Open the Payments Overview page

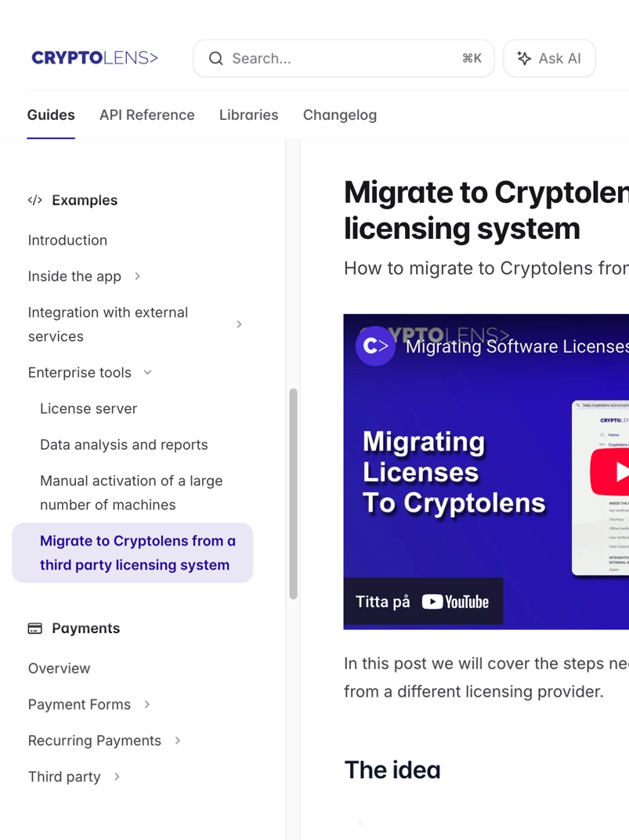(x=59, y=668)
